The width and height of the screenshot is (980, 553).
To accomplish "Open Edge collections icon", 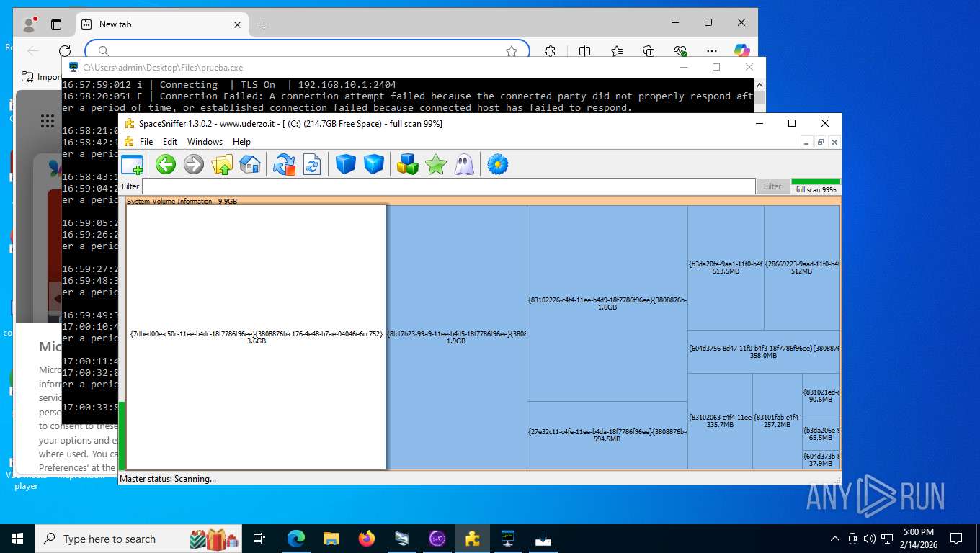I will tap(649, 51).
